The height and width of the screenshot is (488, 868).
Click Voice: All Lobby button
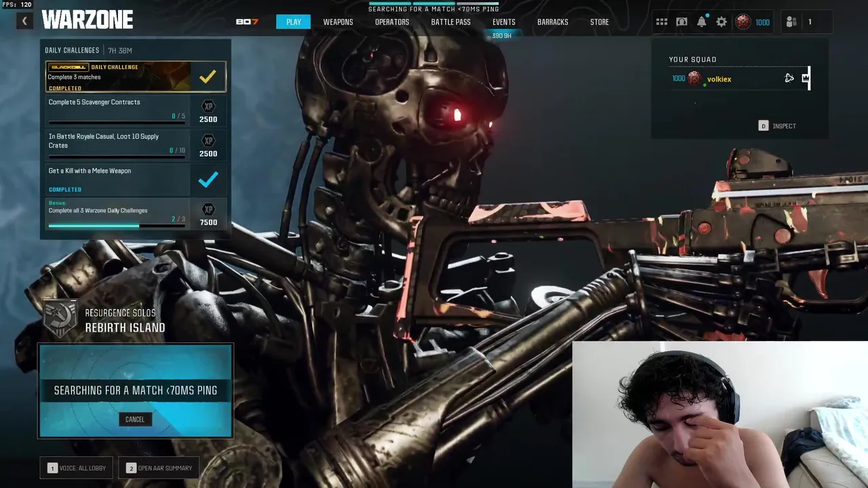[77, 468]
